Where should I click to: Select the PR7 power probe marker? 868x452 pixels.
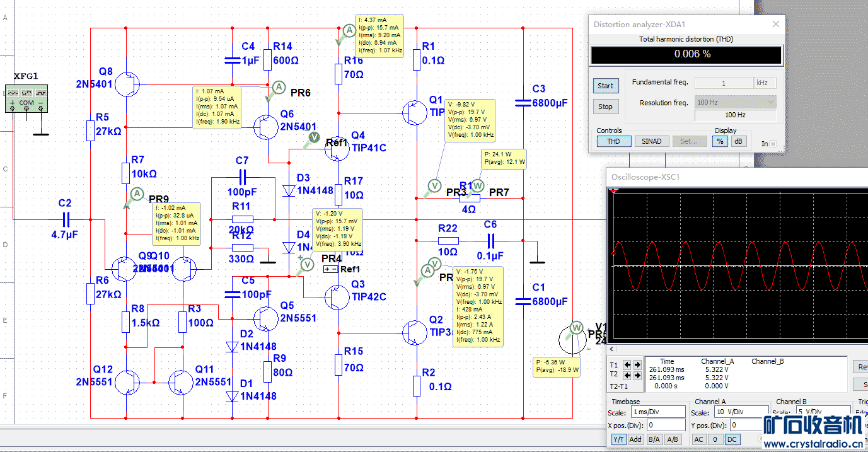click(x=478, y=185)
